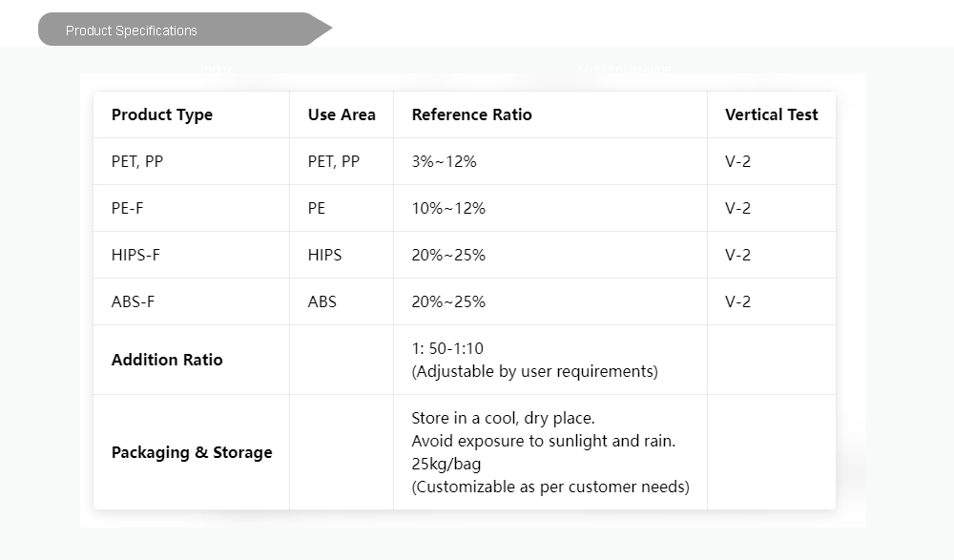Click the Reference Ratio column header

tap(471, 114)
